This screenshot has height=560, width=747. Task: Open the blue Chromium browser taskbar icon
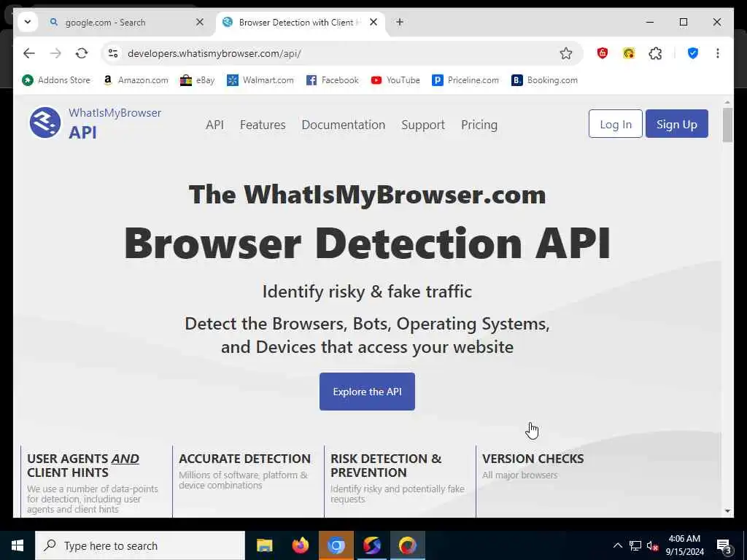coord(336,545)
